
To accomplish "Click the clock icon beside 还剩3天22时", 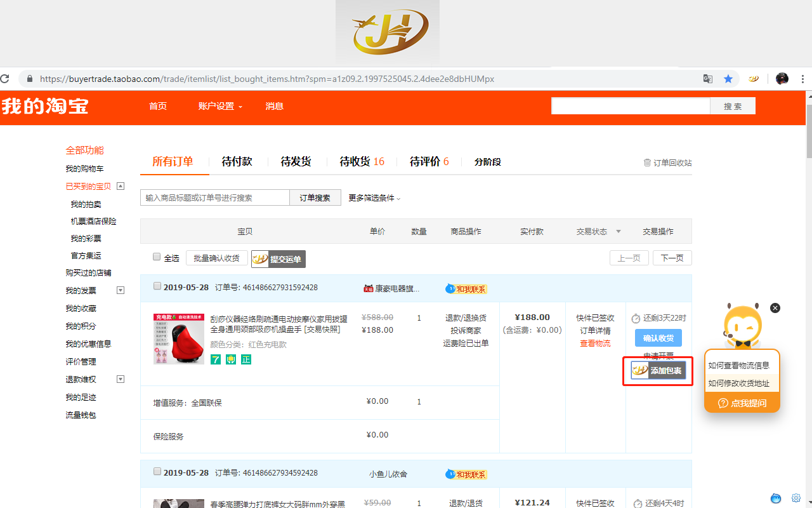I will [636, 318].
